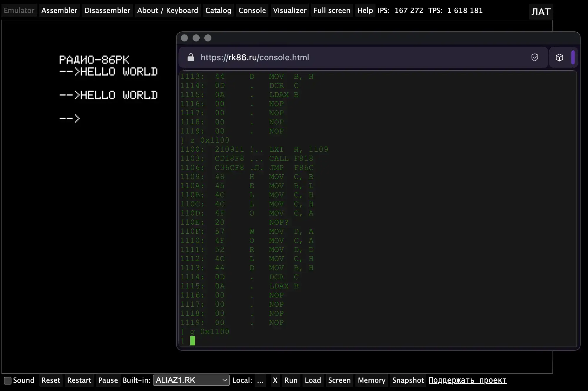588x391 pixels.
Task: Click the purple bar beside cube icon
Action: click(573, 57)
